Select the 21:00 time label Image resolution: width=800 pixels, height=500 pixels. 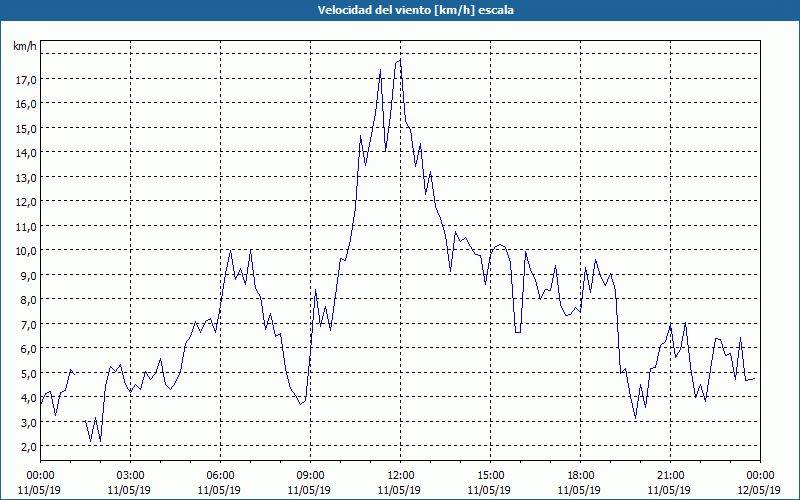coord(670,476)
